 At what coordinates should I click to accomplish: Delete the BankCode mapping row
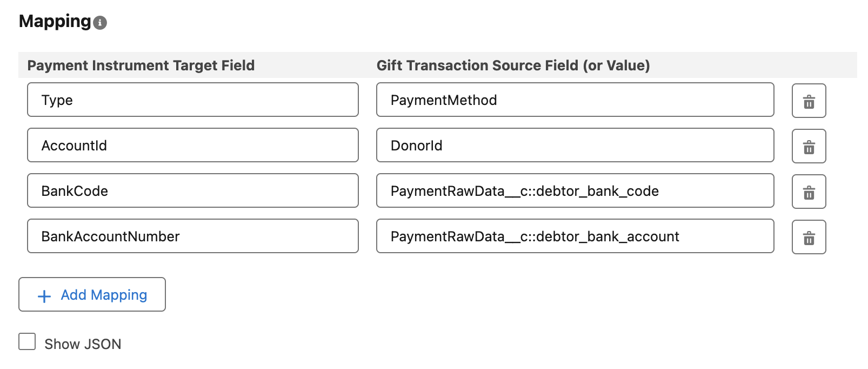point(809,192)
